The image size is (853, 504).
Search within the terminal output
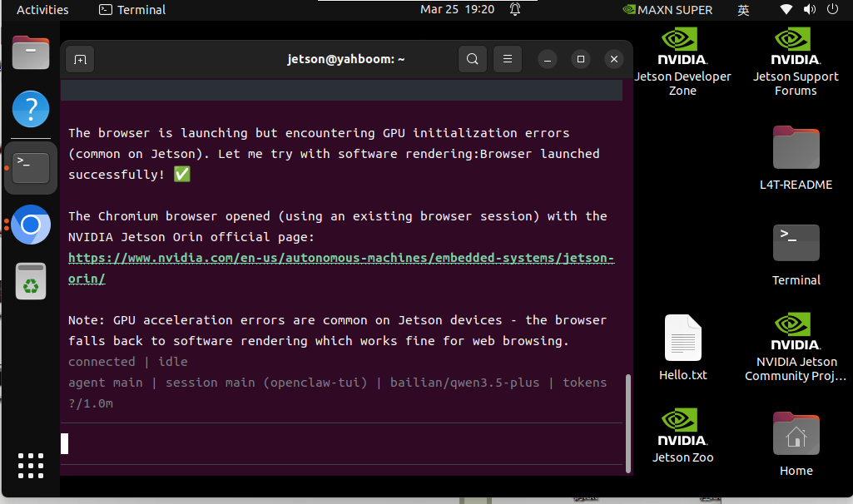click(472, 59)
